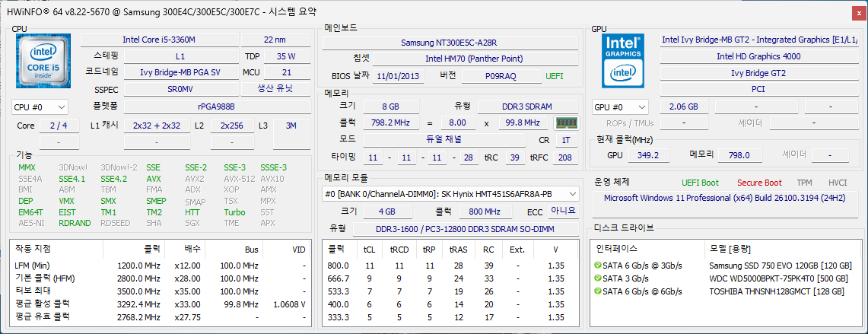
Task: Click the L1 cache 2x32 + 2x32 field
Action: 157,126
